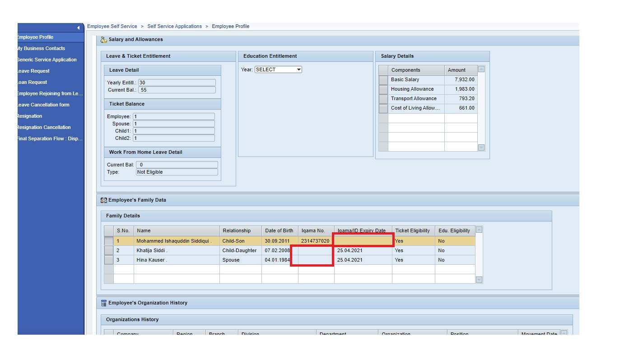
Task: Select row selector for Khatija Siddi
Action: [x=109, y=251]
